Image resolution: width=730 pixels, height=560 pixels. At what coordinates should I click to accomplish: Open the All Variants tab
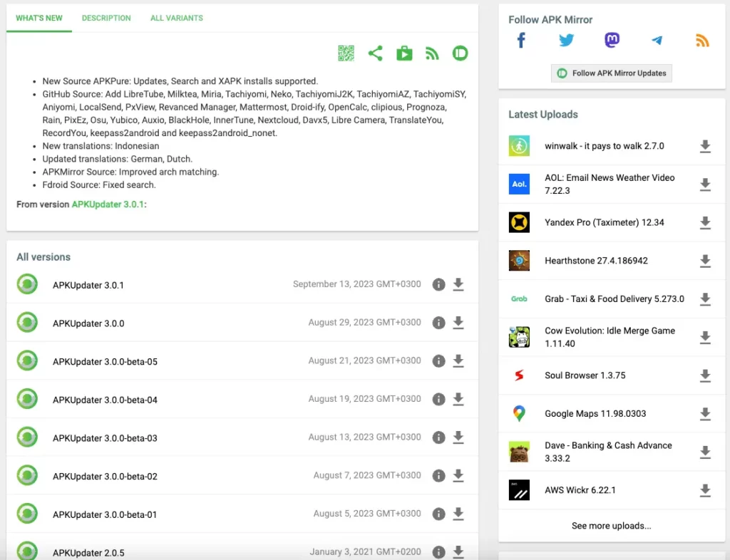(177, 18)
